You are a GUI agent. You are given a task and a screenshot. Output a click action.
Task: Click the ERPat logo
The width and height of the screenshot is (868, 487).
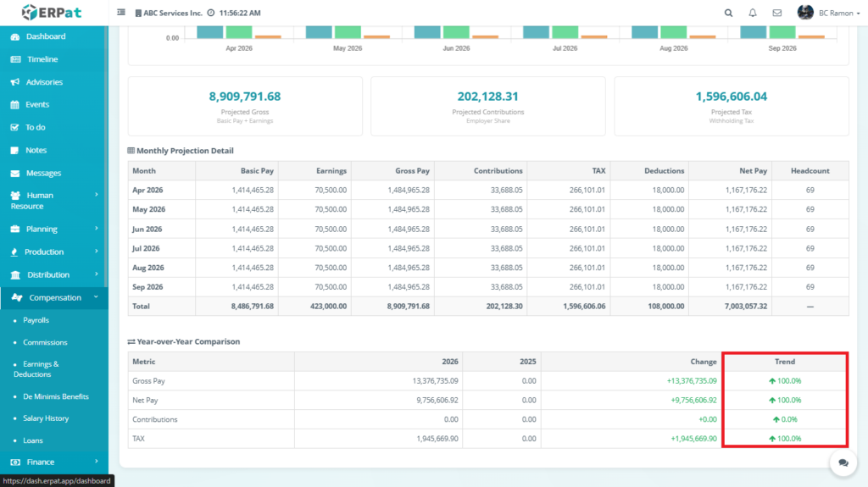(x=53, y=13)
